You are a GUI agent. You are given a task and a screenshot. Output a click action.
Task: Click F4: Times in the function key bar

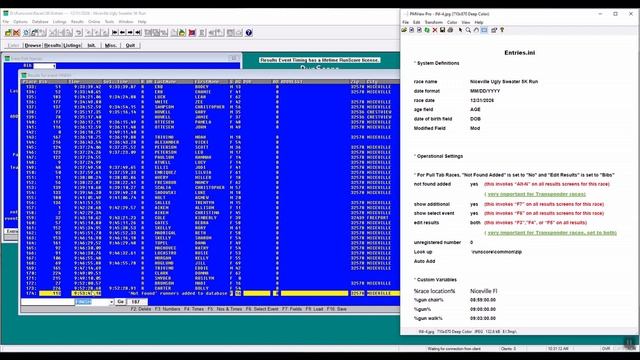(193, 309)
